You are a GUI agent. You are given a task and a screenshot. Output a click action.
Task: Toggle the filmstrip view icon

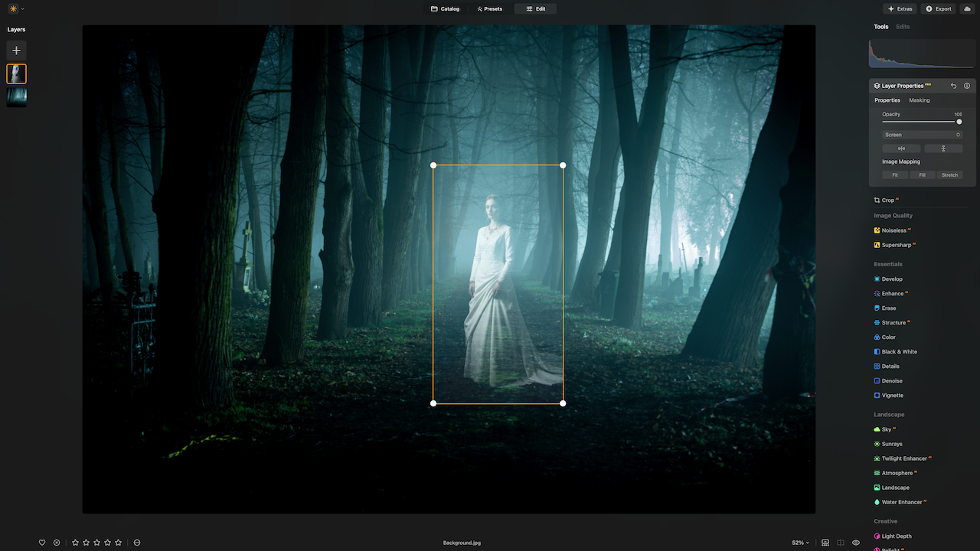point(825,543)
